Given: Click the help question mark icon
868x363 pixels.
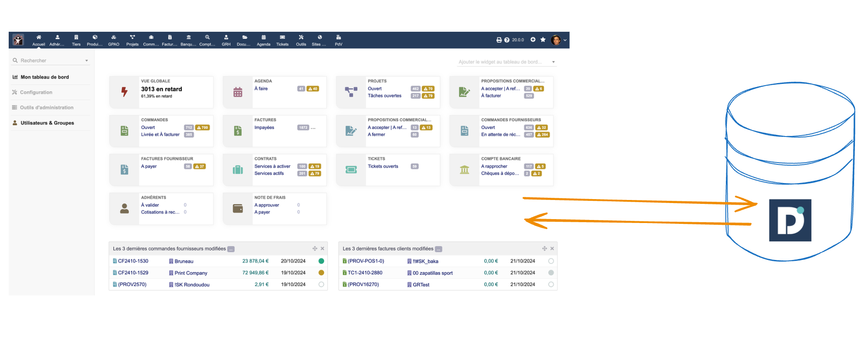Looking at the screenshot, I should click(507, 40).
